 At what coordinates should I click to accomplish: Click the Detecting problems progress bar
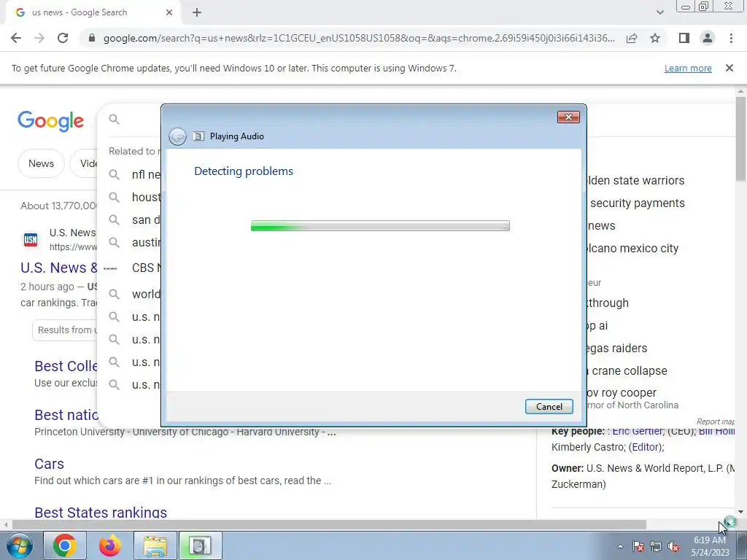pyautogui.click(x=380, y=226)
